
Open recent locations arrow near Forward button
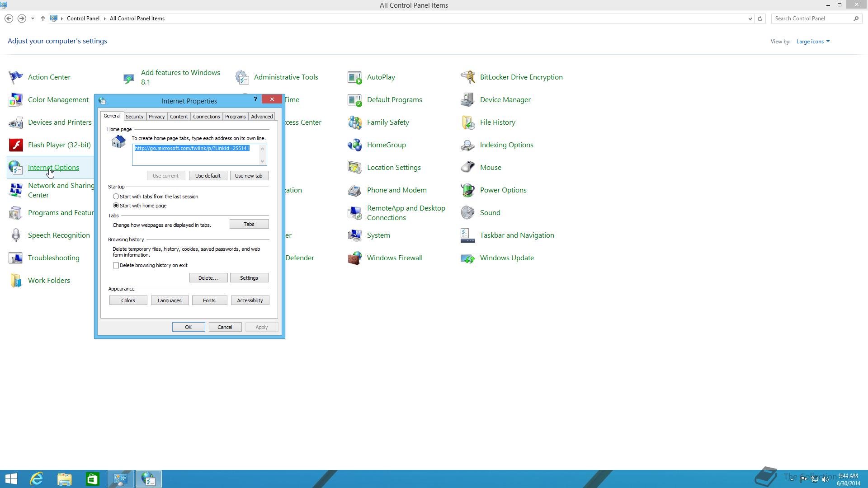click(33, 19)
